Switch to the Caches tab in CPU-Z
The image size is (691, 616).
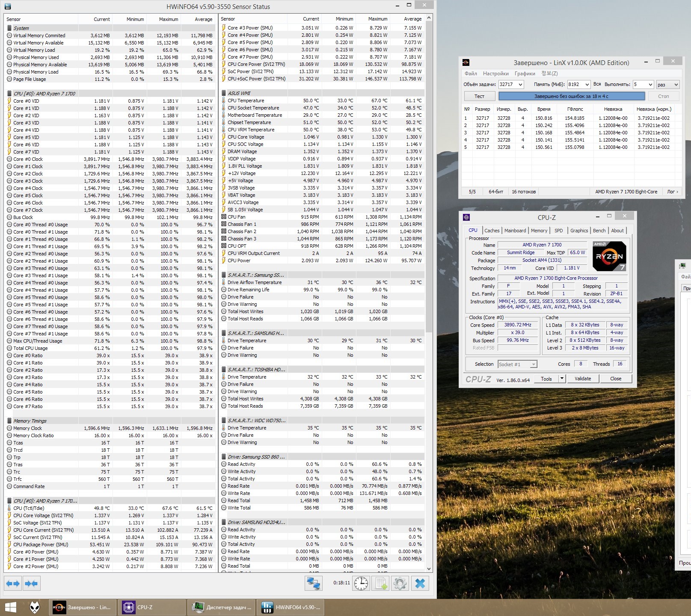pyautogui.click(x=492, y=231)
